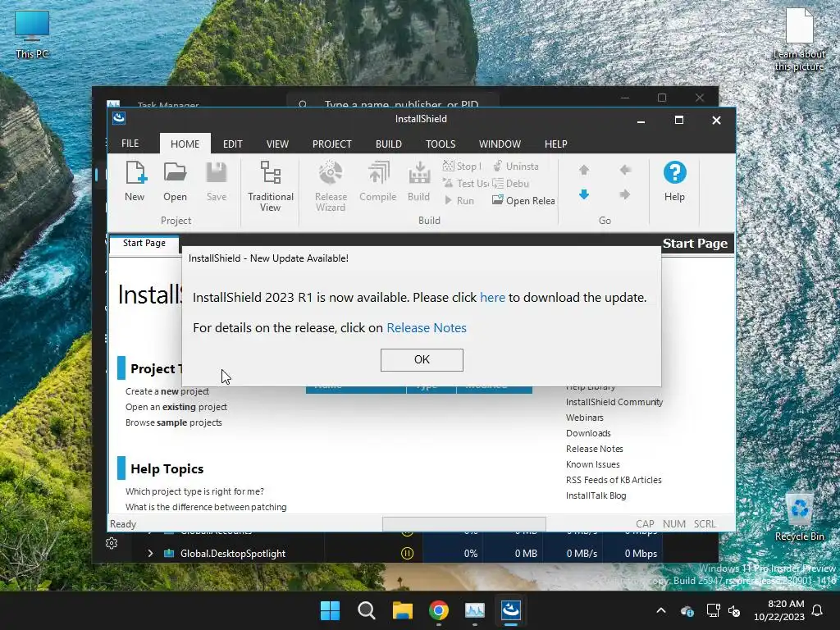Click the Compile icon
The image size is (840, 630).
pos(377,181)
